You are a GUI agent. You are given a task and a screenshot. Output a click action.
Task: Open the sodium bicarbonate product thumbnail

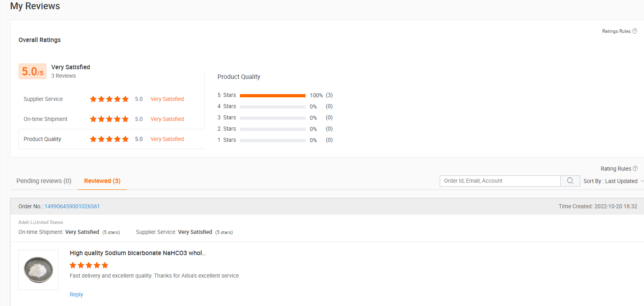pyautogui.click(x=38, y=270)
